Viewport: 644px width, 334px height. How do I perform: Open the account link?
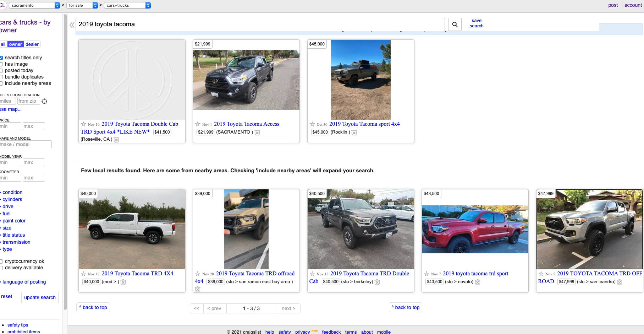coord(633,5)
